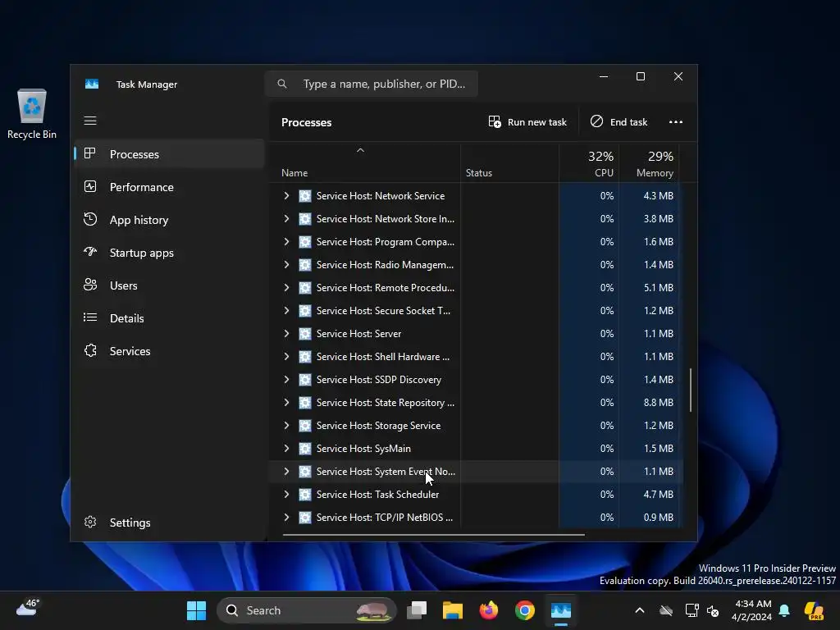
Task: Click the Task Manager app icon in title bar
Action: click(92, 84)
